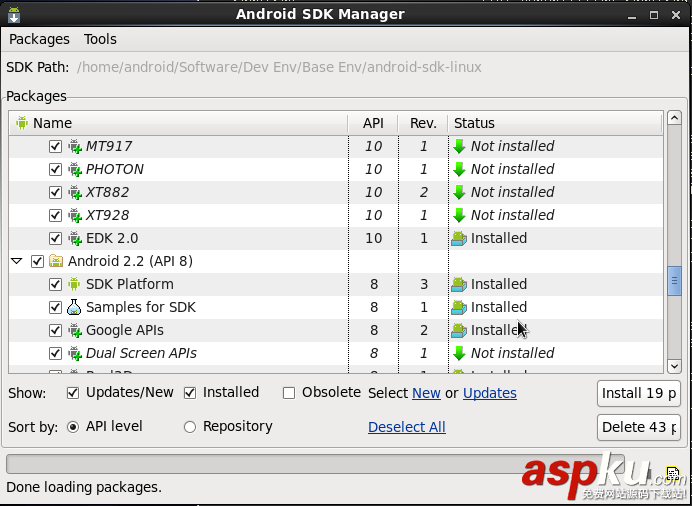Open the Tools menu
Viewport: 692px width, 506px height.
click(100, 39)
